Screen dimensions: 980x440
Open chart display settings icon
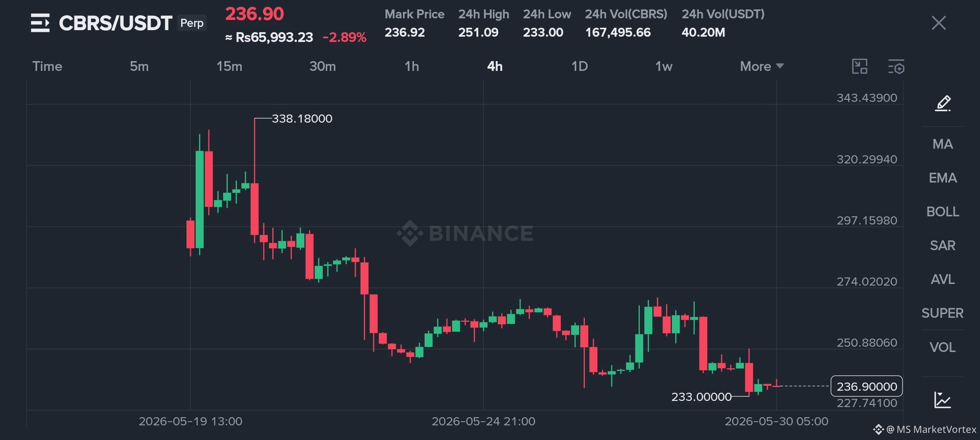[x=896, y=66]
